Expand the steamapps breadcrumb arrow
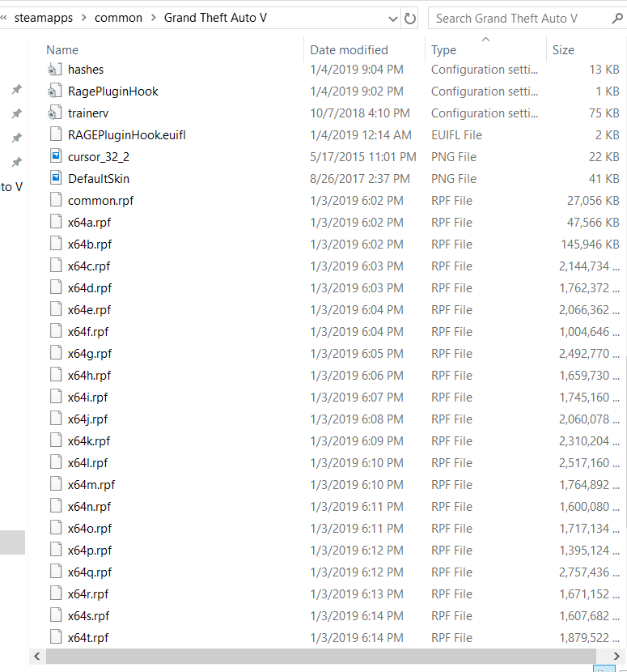This screenshot has width=627, height=672. [84, 18]
